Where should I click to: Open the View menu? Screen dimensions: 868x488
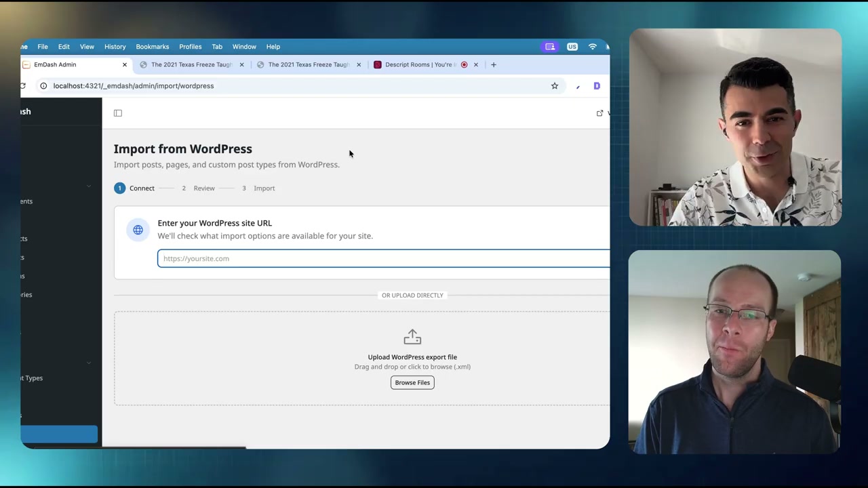(87, 47)
